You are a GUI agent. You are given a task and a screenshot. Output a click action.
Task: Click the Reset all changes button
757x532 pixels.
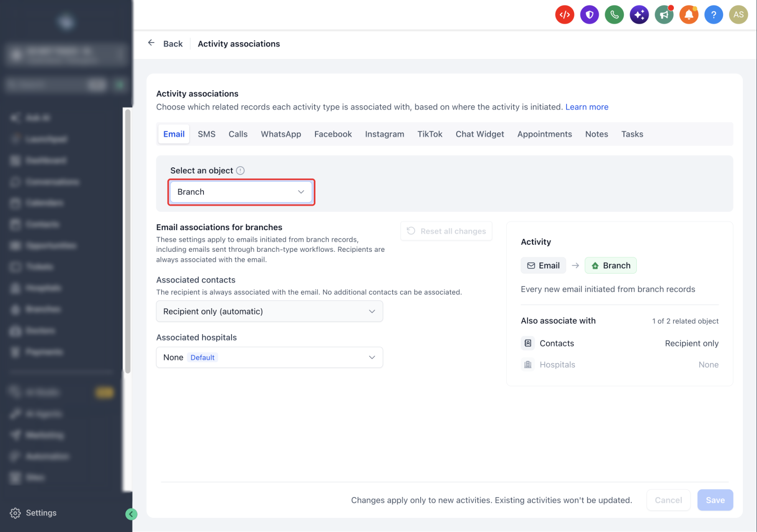coord(446,231)
